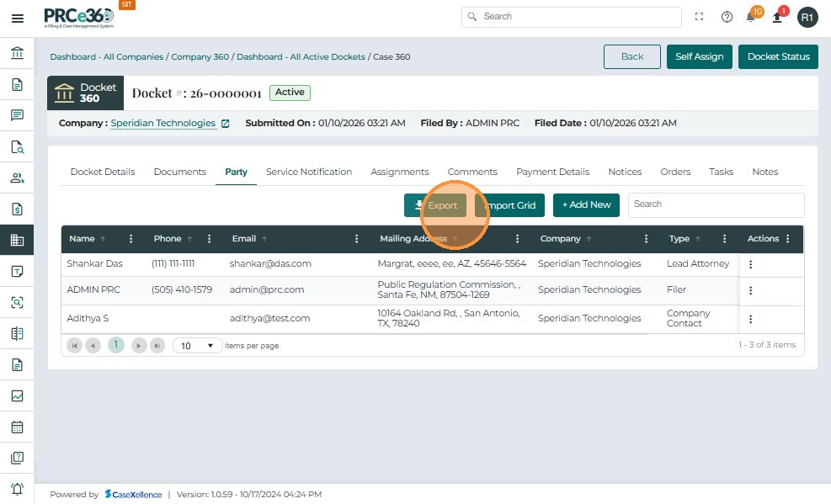Viewport: 831px width, 504px height.
Task: Switch to the Payment Details tab
Action: tap(553, 172)
